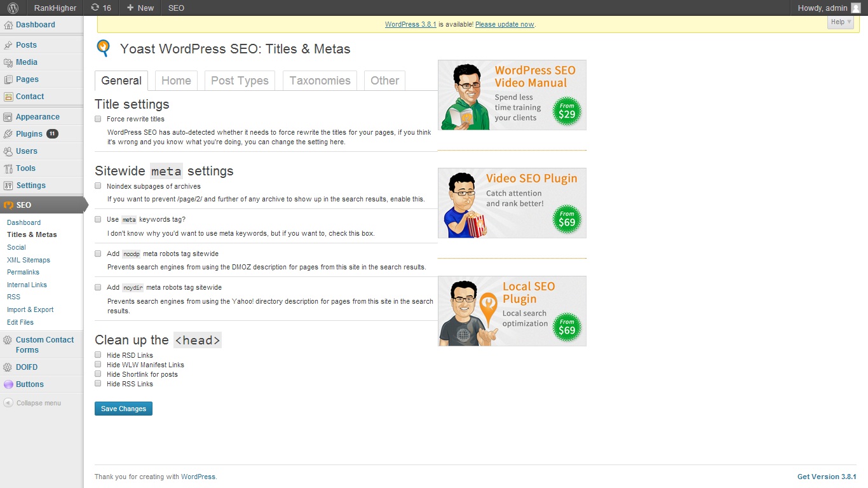Check Noindex subpages of archives
868x488 pixels.
pyautogui.click(x=98, y=186)
